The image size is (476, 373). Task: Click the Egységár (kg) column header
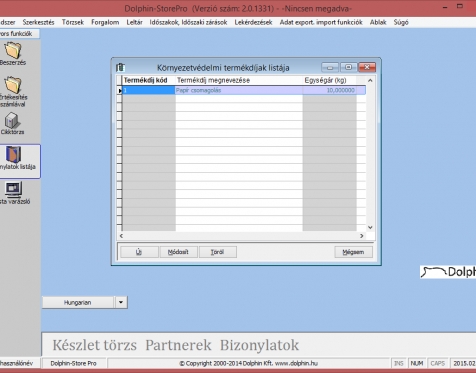[x=329, y=80]
